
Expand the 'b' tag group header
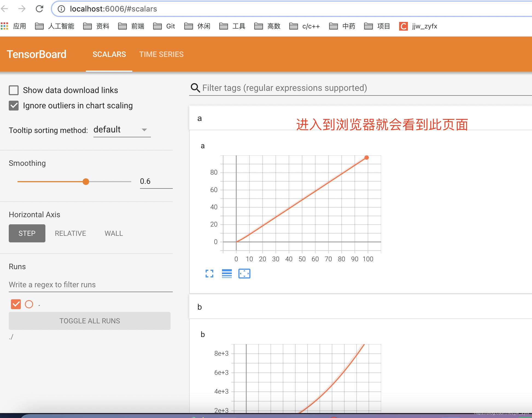tap(199, 307)
